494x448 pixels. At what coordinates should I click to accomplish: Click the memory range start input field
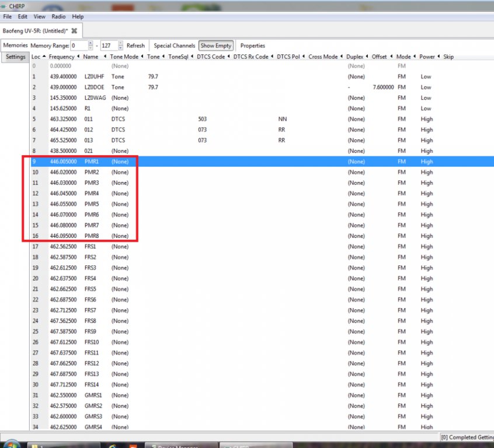[79, 45]
